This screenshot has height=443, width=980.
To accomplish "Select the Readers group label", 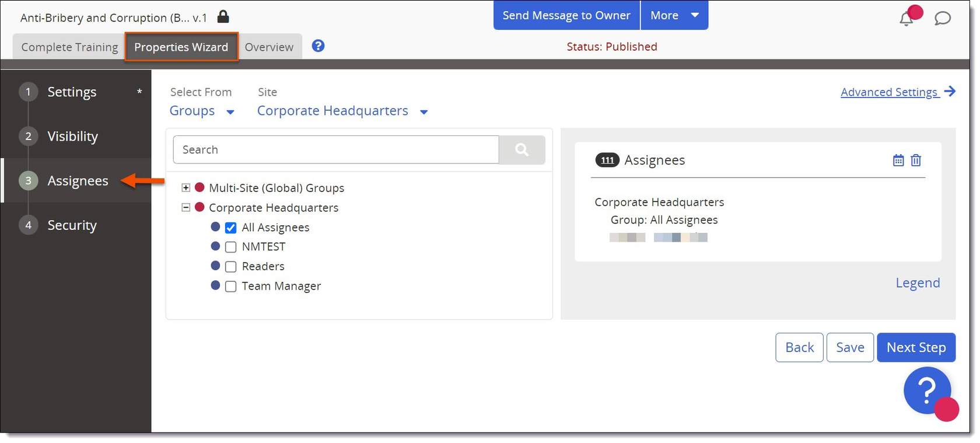I will 263,266.
